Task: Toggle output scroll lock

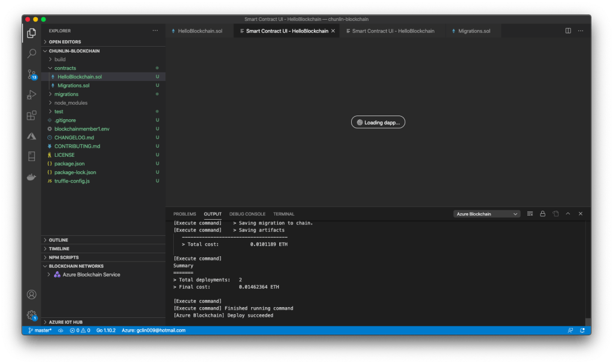Action: pos(542,214)
